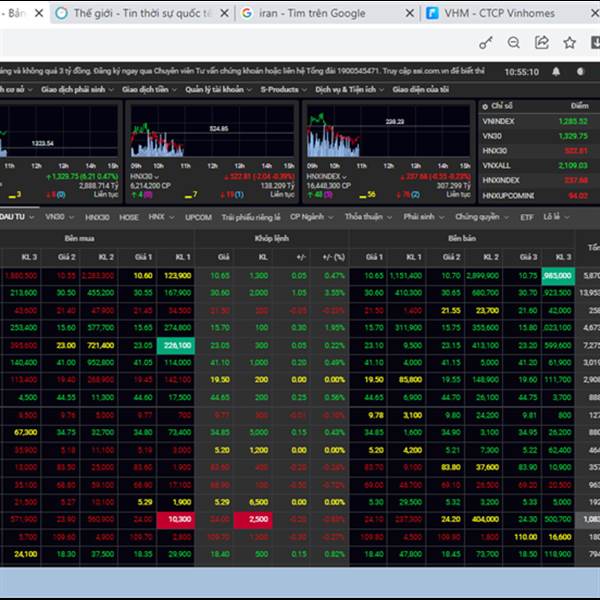Image resolution: width=600 pixels, height=600 pixels.
Task: Open VN30 board tab dropdown
Action: [59, 217]
